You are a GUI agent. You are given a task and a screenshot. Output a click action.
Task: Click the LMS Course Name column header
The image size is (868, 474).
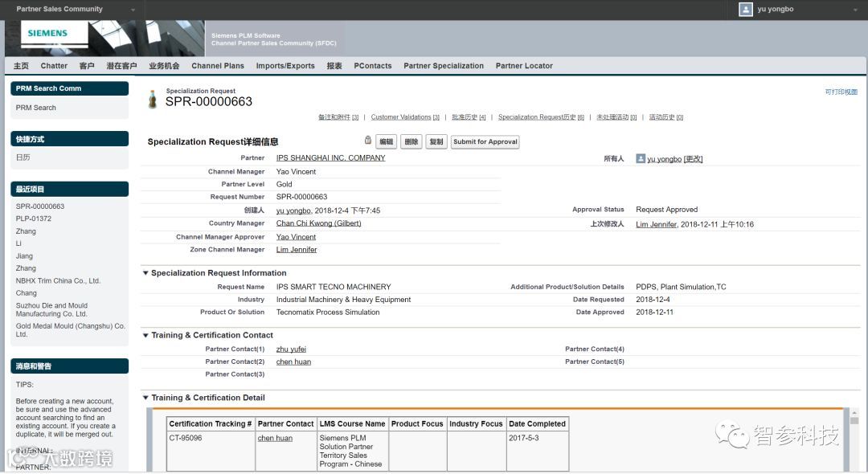(352, 424)
